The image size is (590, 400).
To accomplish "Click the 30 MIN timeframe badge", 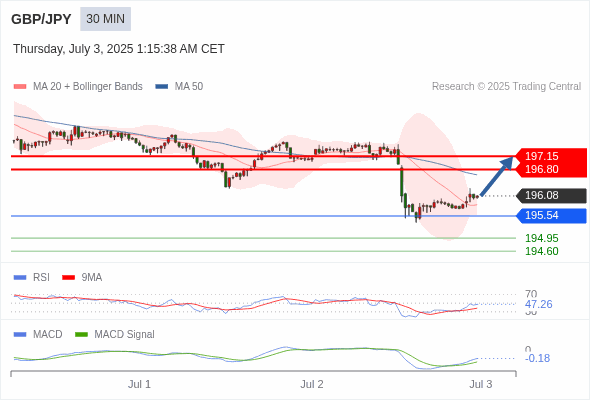I will [x=105, y=19].
